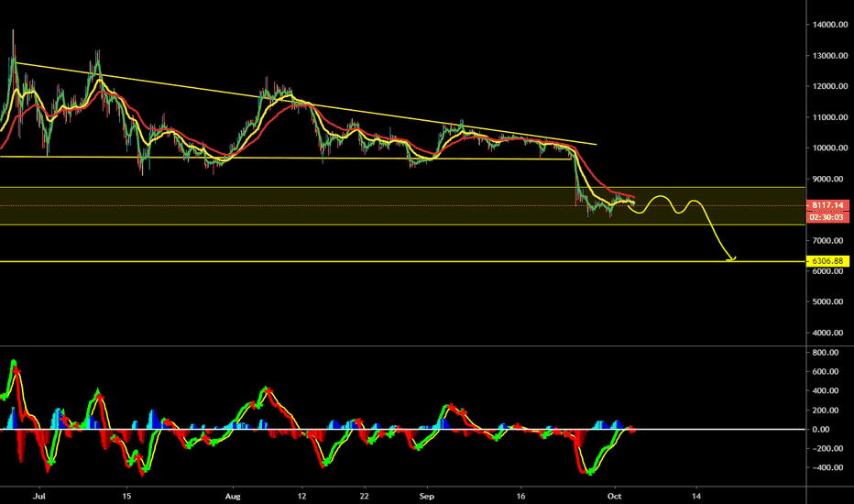The width and height of the screenshot is (854, 504).
Task: Select the 11000.00 price axis label
Action: [x=830, y=117]
